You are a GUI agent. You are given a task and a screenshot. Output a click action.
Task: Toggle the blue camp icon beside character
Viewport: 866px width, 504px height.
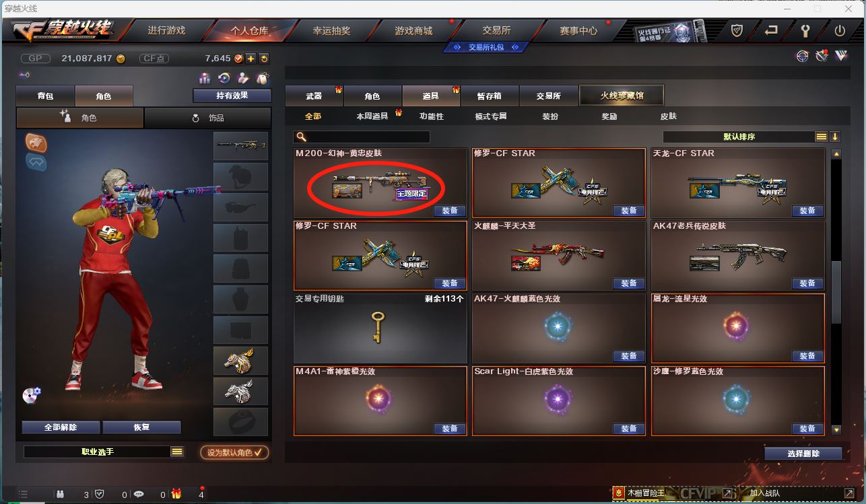pyautogui.click(x=36, y=161)
